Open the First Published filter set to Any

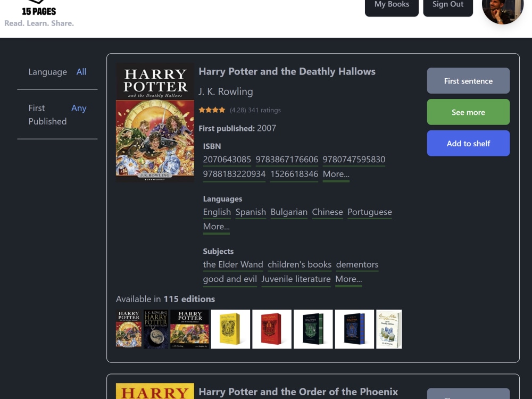point(79,108)
